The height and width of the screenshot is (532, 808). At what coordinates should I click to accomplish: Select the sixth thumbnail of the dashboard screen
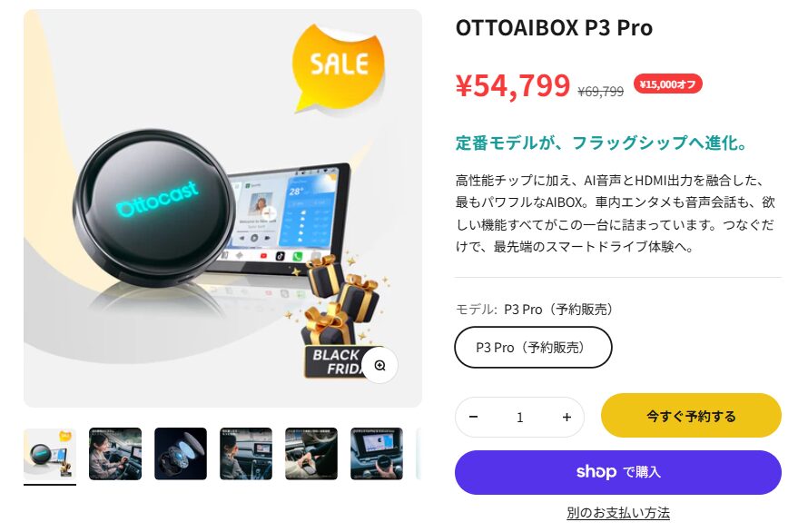click(377, 454)
